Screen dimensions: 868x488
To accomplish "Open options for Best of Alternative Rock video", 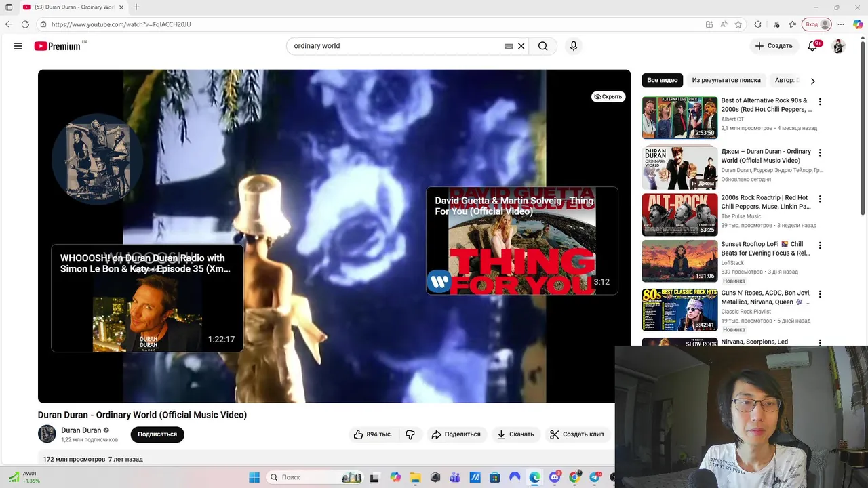I will pyautogui.click(x=820, y=102).
